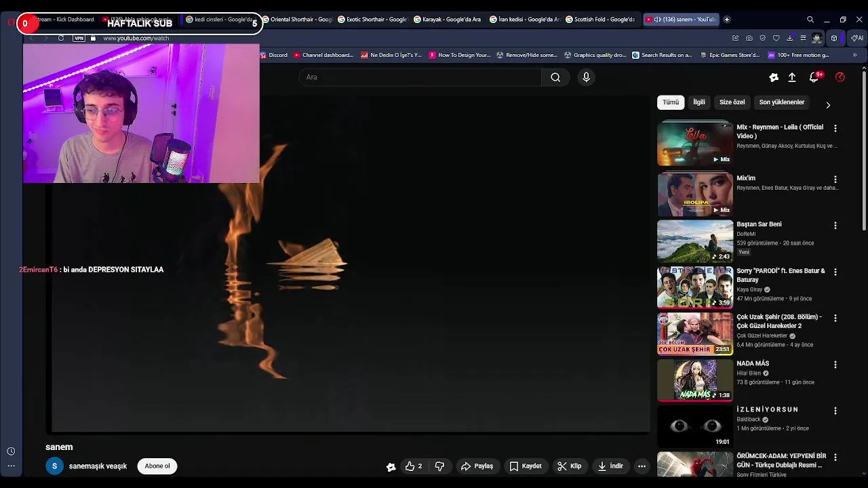Open Ne Dedin O İşe bookmark
The height and width of the screenshot is (488, 868).
(391, 55)
